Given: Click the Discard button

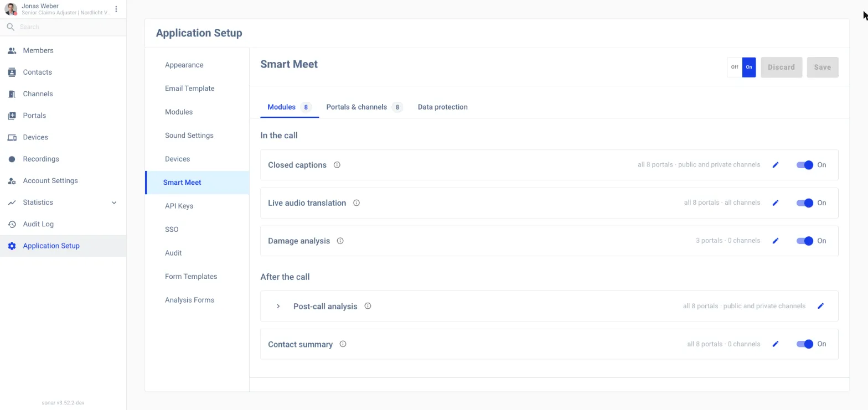Looking at the screenshot, I should pyautogui.click(x=781, y=68).
